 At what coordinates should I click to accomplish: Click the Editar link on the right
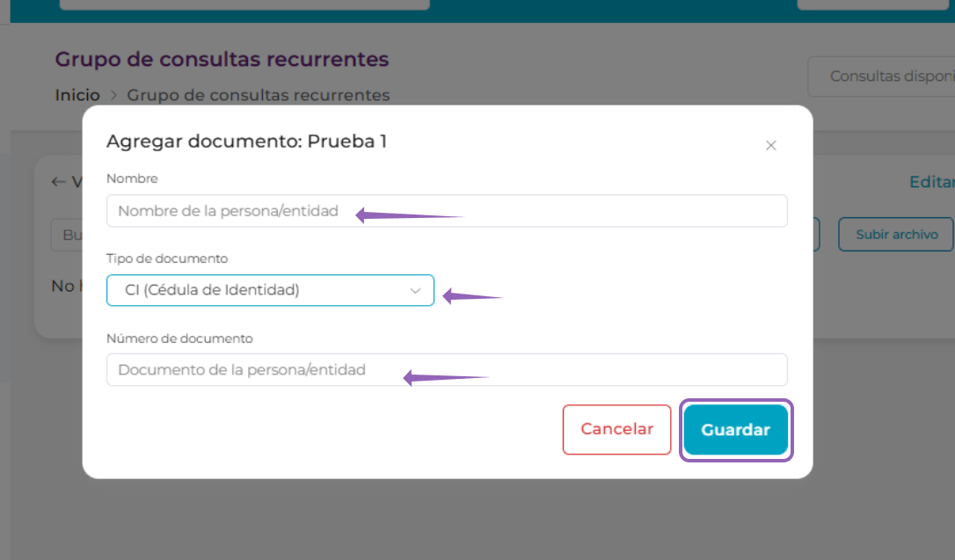click(x=931, y=182)
